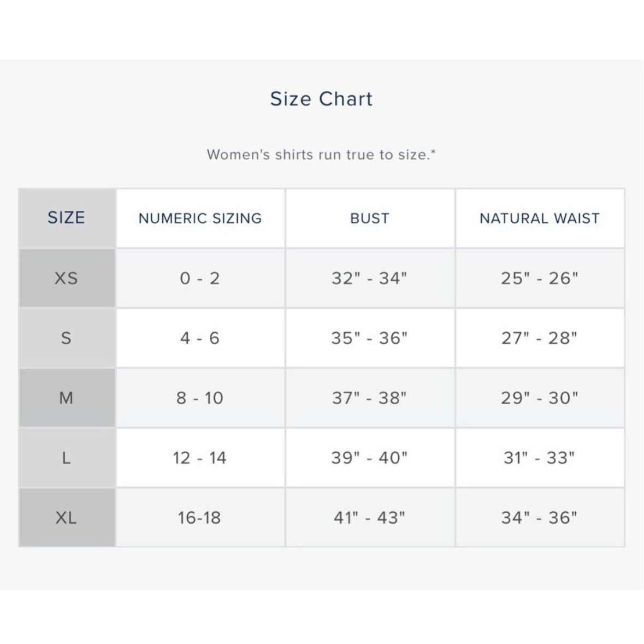Click the NUMERIC SIZING column header
Viewport: 644px width, 644px height.
200,218
